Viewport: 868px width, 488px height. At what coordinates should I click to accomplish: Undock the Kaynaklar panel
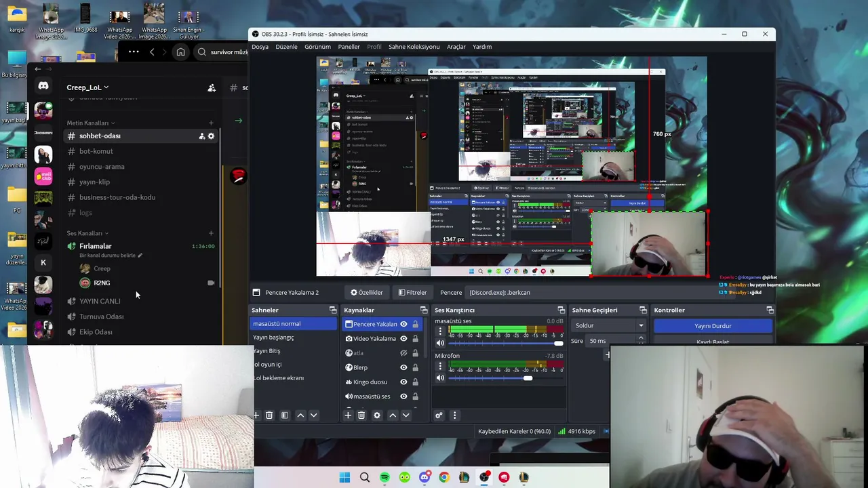click(x=424, y=310)
